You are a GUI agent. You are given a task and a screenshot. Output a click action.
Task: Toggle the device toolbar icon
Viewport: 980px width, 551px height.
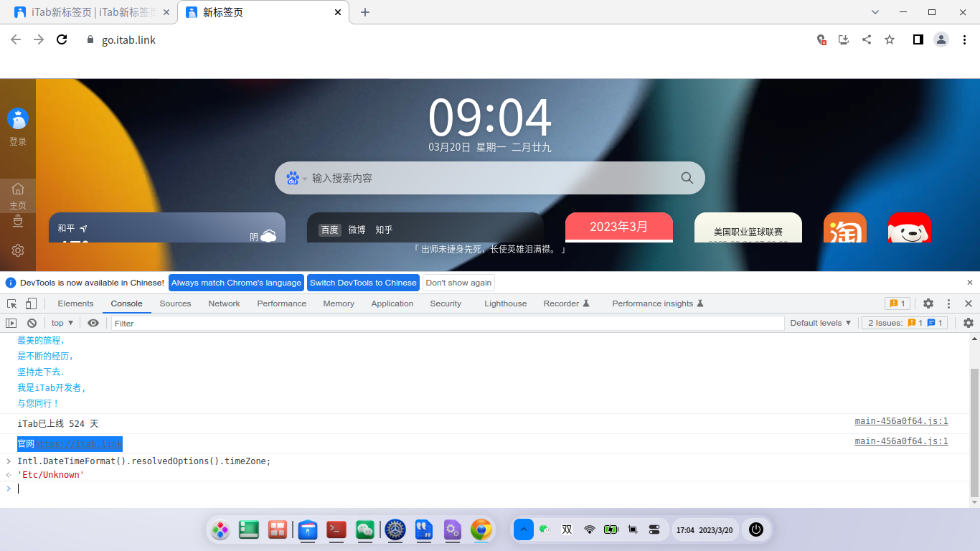pos(31,303)
